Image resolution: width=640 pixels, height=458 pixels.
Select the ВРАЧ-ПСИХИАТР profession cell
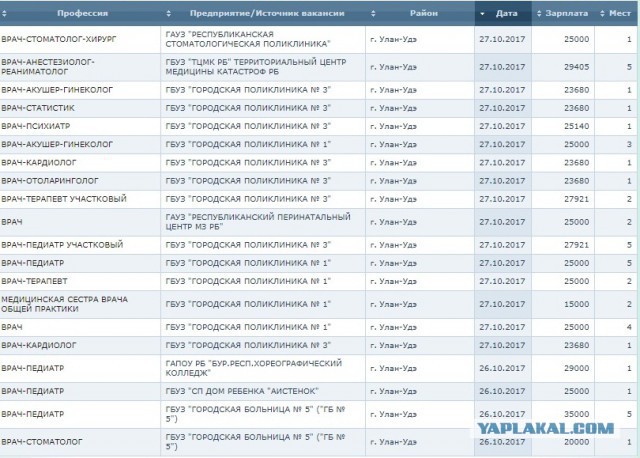click(x=80, y=127)
